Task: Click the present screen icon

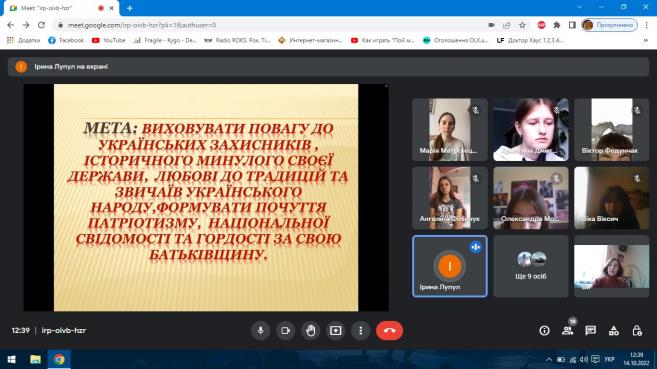Action: point(336,330)
